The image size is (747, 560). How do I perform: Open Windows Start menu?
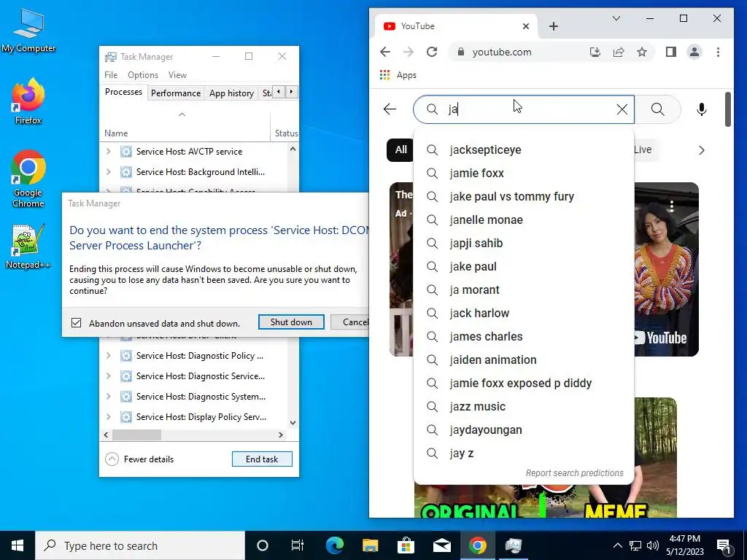coord(18,545)
